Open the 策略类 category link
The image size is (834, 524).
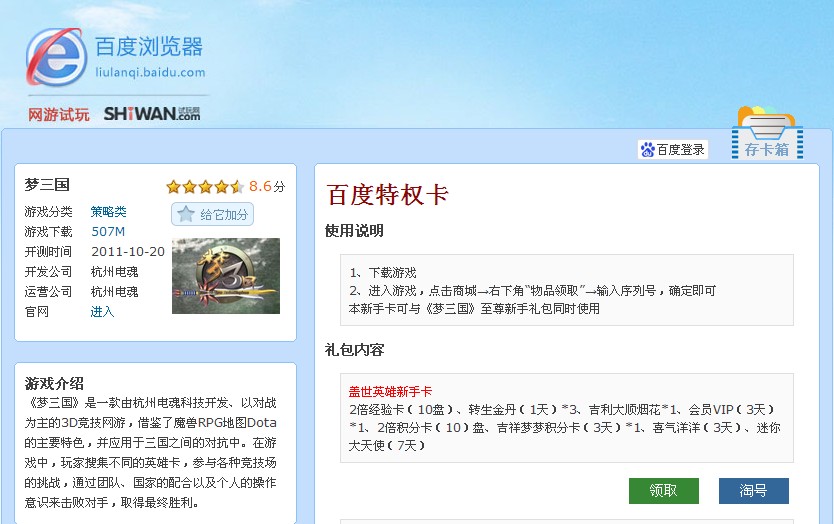[x=109, y=212]
